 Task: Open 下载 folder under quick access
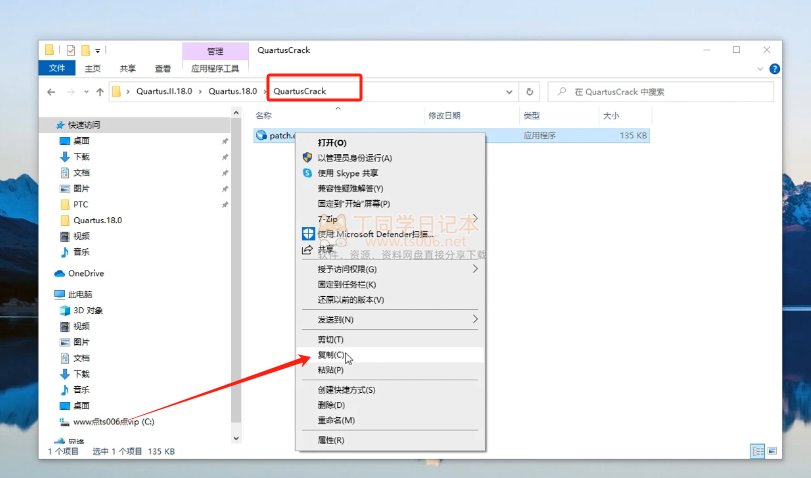tap(81, 157)
